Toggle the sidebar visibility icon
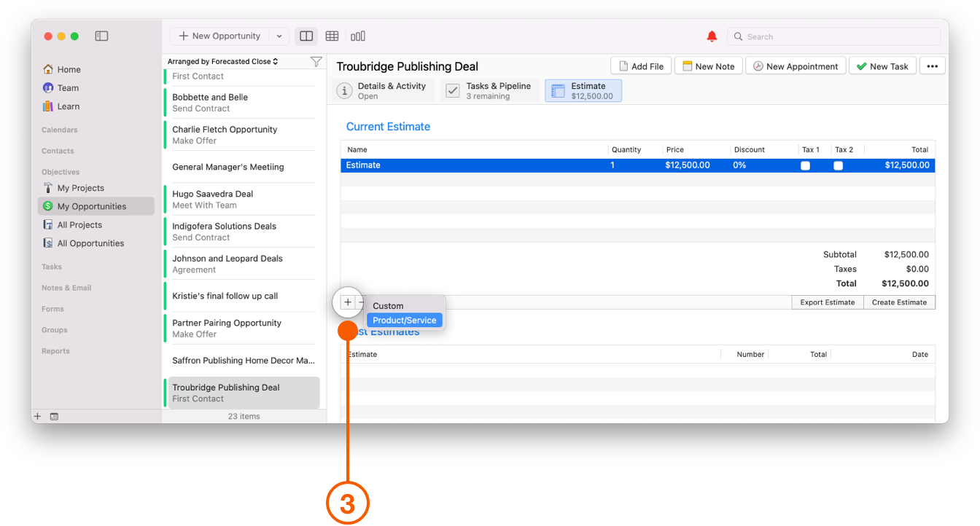This screenshot has width=980, height=526. click(x=101, y=36)
